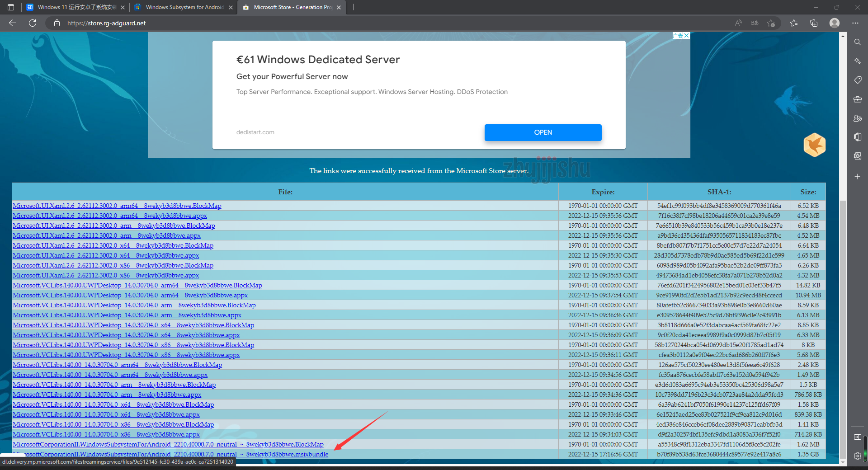Open sidebar settings gear
Screen dimensions: 868x470
point(858,456)
